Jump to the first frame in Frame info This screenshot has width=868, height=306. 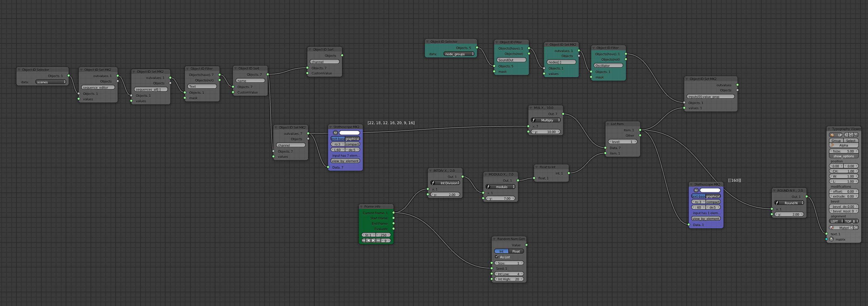tap(364, 240)
